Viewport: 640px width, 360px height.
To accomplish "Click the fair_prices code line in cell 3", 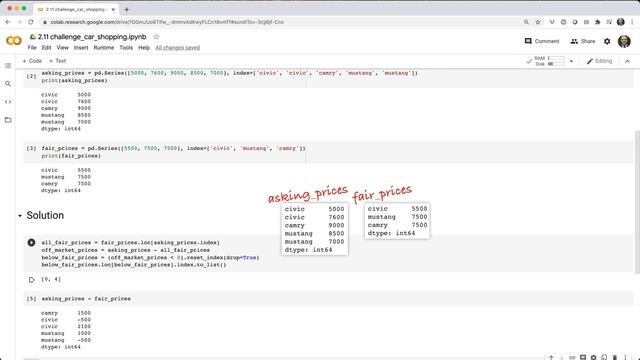I will click(x=173, y=148).
